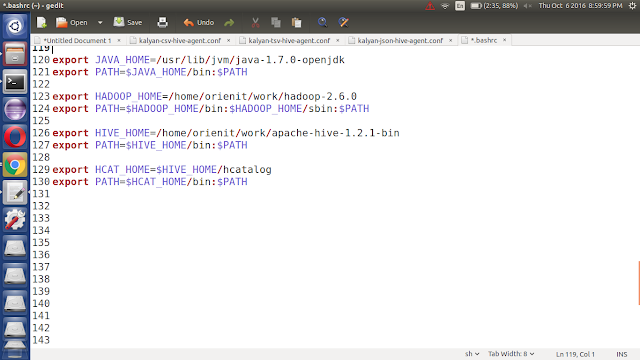Viewport: 640px width, 360px height.
Task: Click the PATH=$HCAT_HOME/bin line 130
Action: [150, 182]
